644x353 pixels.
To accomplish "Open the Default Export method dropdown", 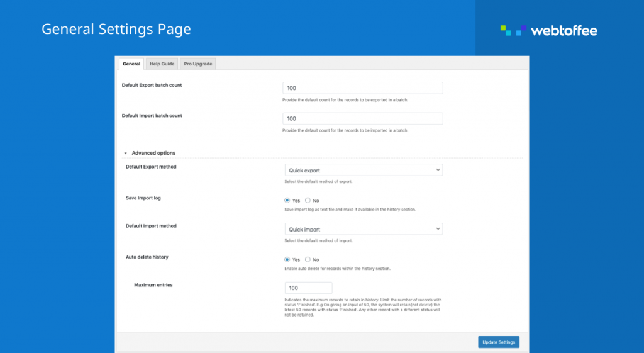I will coord(363,170).
